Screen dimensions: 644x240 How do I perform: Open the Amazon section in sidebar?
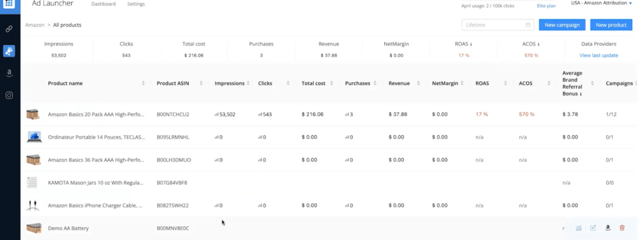click(x=9, y=74)
